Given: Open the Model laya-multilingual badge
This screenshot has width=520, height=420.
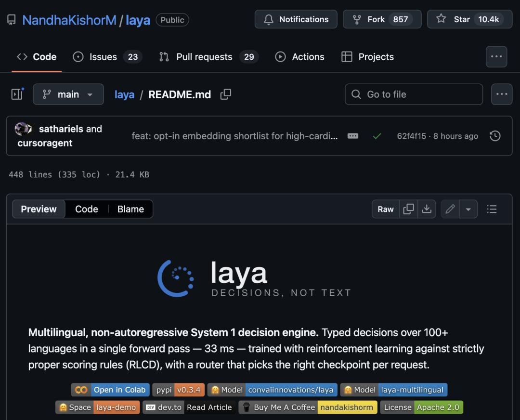Looking at the screenshot, I should click(394, 390).
